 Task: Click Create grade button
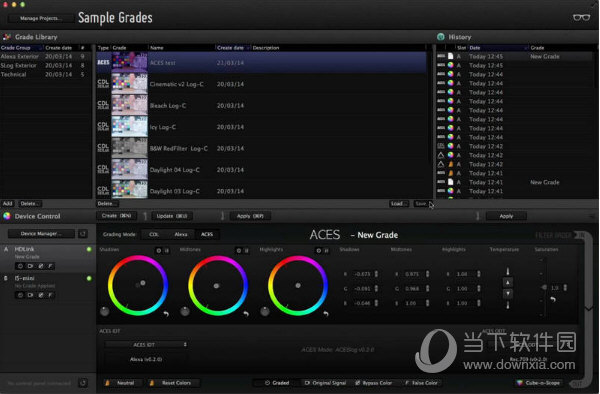coord(116,216)
